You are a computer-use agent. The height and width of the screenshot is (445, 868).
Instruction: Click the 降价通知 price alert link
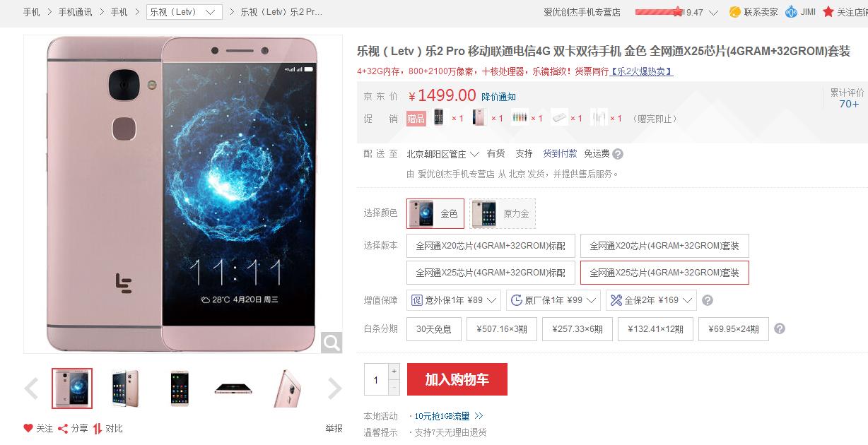point(498,97)
